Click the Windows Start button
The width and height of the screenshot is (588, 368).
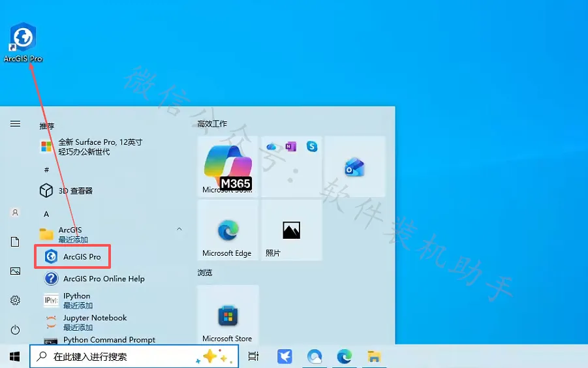coord(14,356)
